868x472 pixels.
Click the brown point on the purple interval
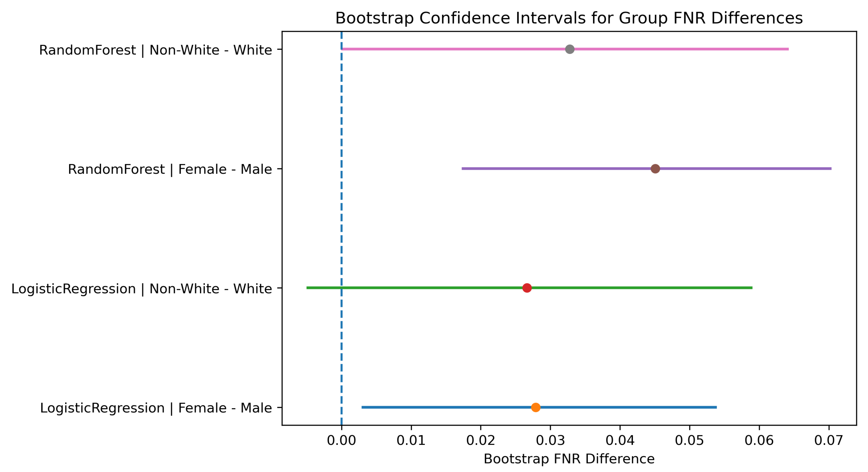(655, 168)
